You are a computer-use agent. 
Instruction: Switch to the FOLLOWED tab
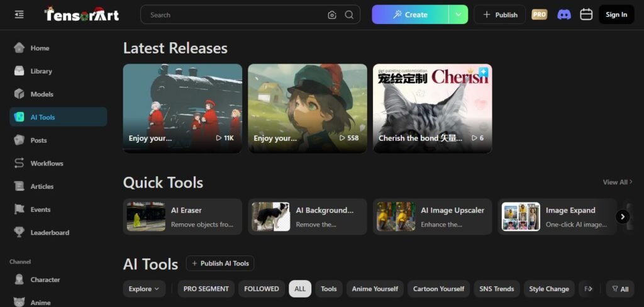261,289
